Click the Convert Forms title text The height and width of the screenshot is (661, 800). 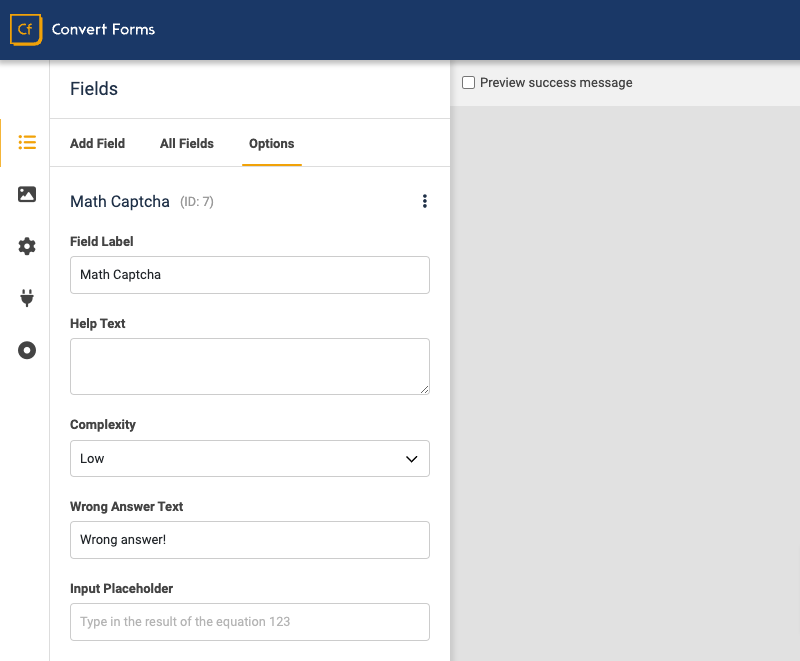click(x=103, y=29)
